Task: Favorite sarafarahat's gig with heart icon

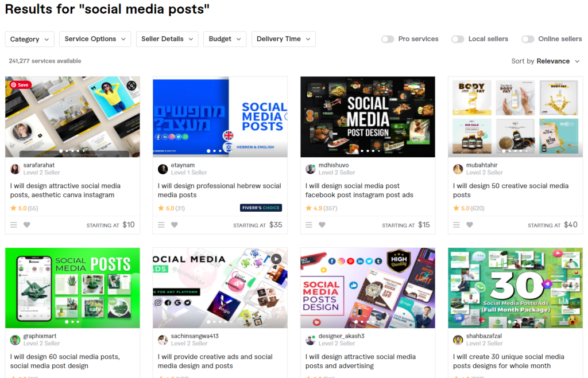Action: pyautogui.click(x=26, y=225)
